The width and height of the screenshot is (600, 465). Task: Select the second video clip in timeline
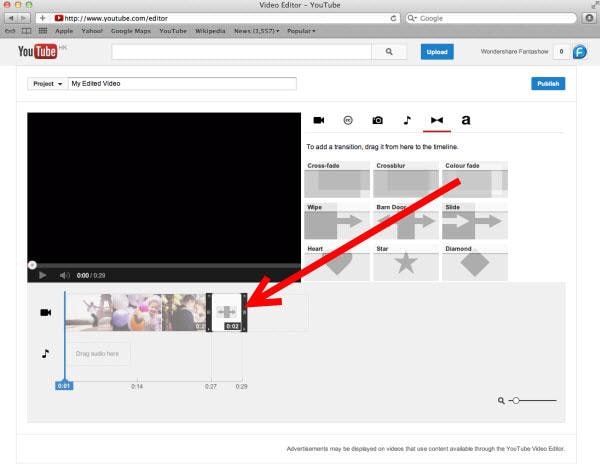[x=184, y=312]
